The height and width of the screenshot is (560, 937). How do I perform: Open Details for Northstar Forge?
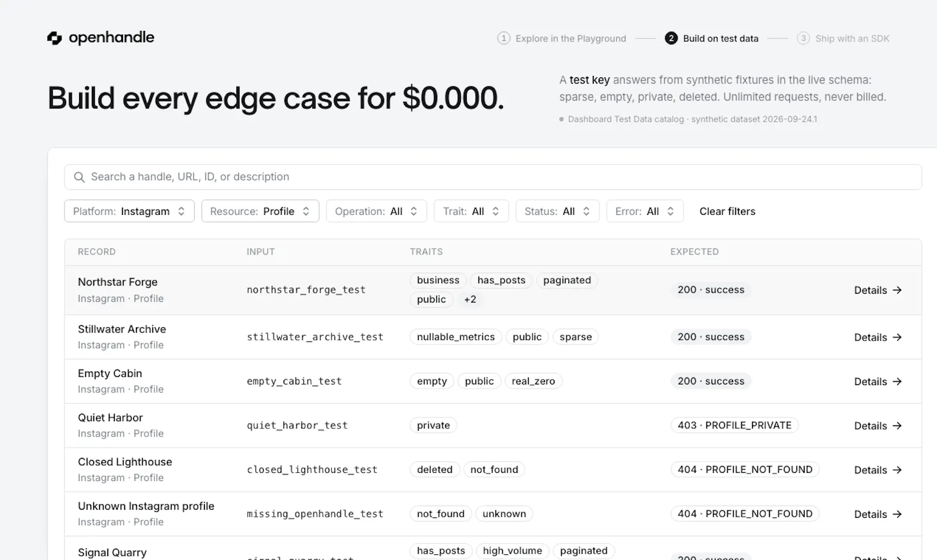(x=878, y=290)
